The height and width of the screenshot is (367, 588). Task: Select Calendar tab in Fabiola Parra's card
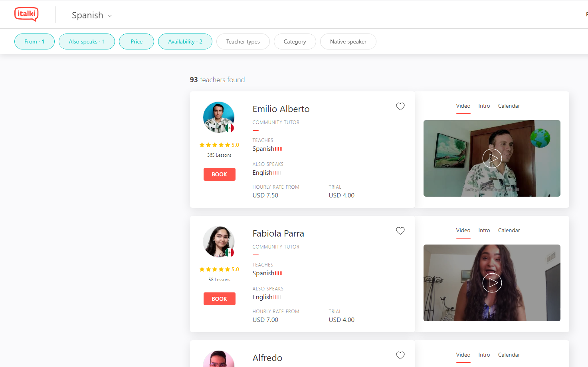pyautogui.click(x=509, y=230)
